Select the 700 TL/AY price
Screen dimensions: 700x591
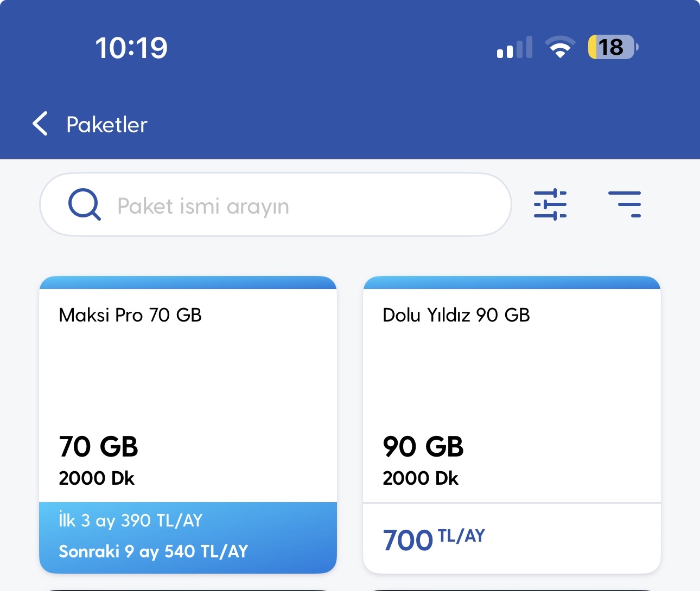tap(433, 539)
